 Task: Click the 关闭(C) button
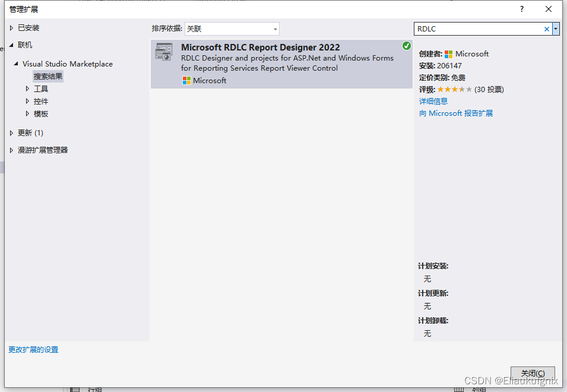point(532,373)
